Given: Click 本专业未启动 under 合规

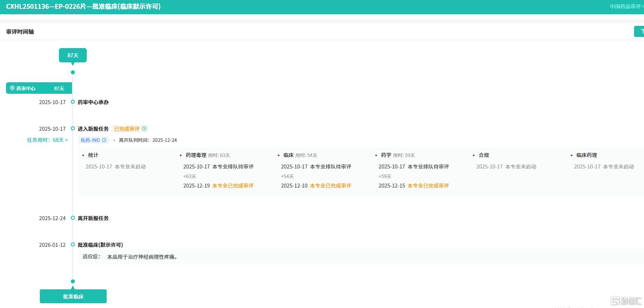Looking at the screenshot, I should [521, 167].
